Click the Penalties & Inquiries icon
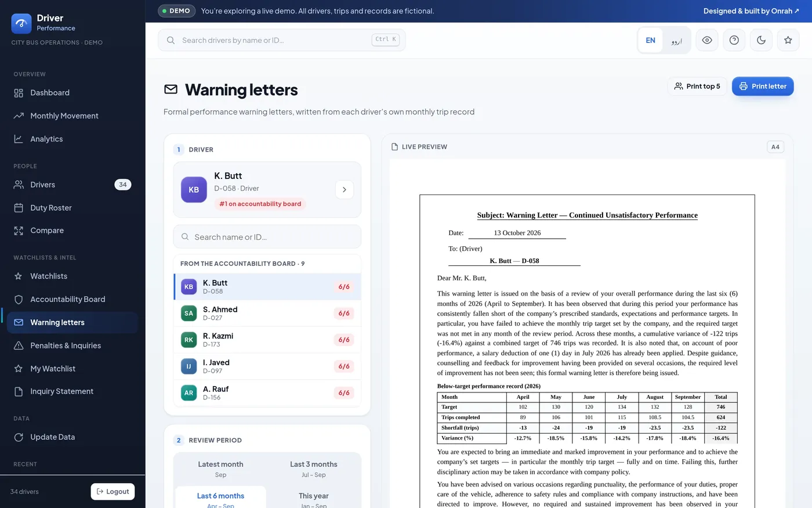This screenshot has width=812, height=508. (x=19, y=345)
